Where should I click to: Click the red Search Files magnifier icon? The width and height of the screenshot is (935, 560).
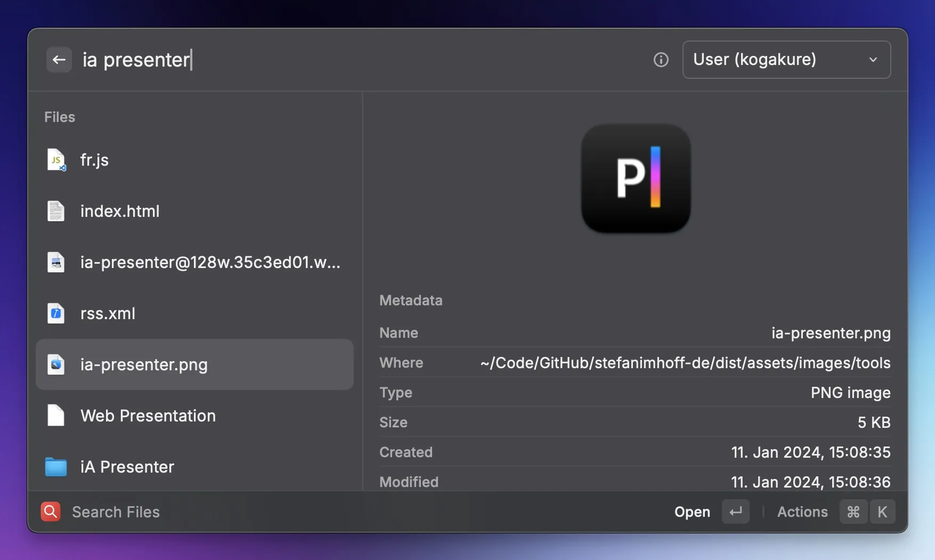(51, 512)
